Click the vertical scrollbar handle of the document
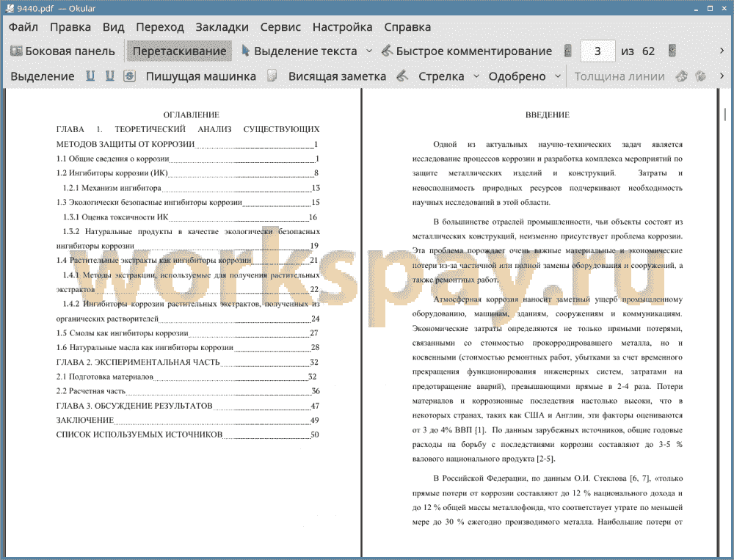 point(725,114)
